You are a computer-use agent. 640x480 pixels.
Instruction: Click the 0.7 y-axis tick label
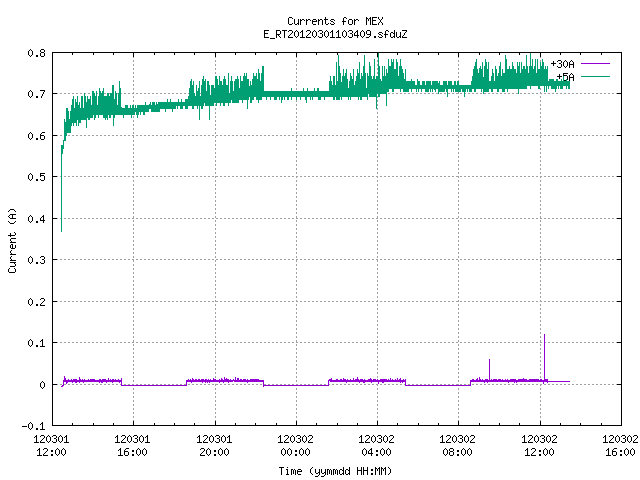pos(36,94)
